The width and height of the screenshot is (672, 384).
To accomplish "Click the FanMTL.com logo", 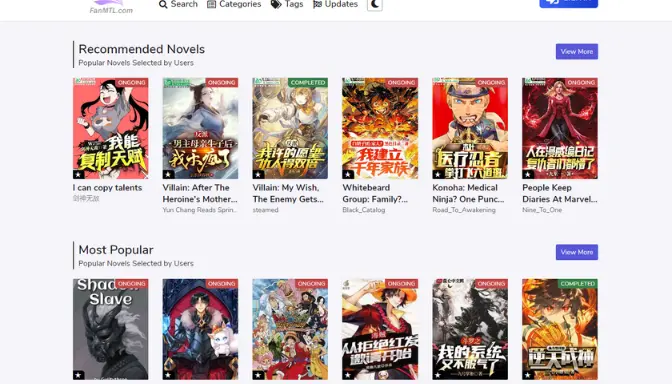I will pyautogui.click(x=111, y=7).
